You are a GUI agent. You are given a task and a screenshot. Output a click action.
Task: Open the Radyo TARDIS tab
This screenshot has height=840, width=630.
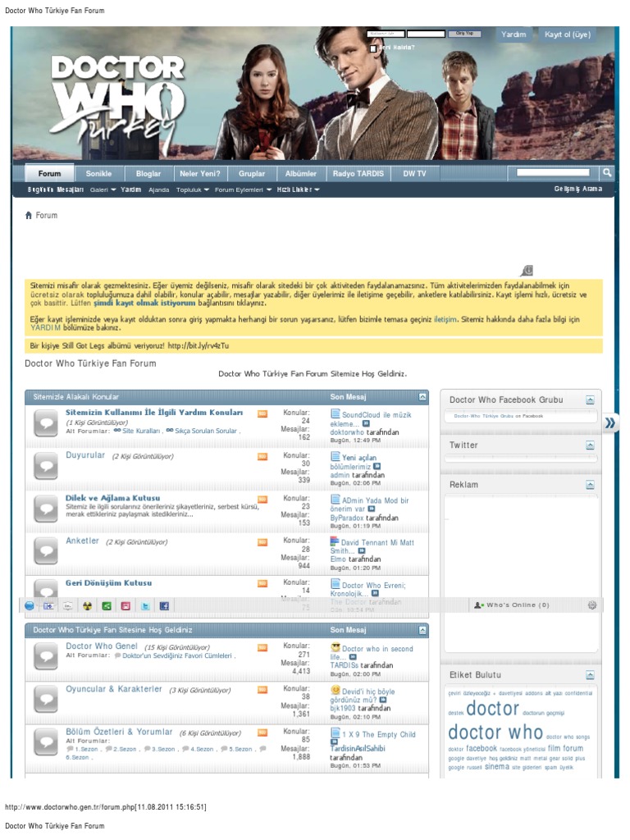click(x=358, y=174)
